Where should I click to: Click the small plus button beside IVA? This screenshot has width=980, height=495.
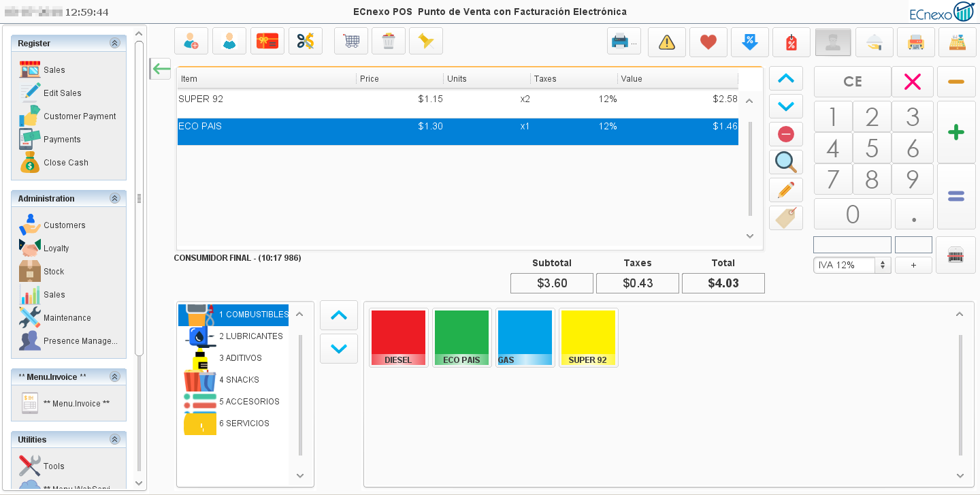click(913, 265)
